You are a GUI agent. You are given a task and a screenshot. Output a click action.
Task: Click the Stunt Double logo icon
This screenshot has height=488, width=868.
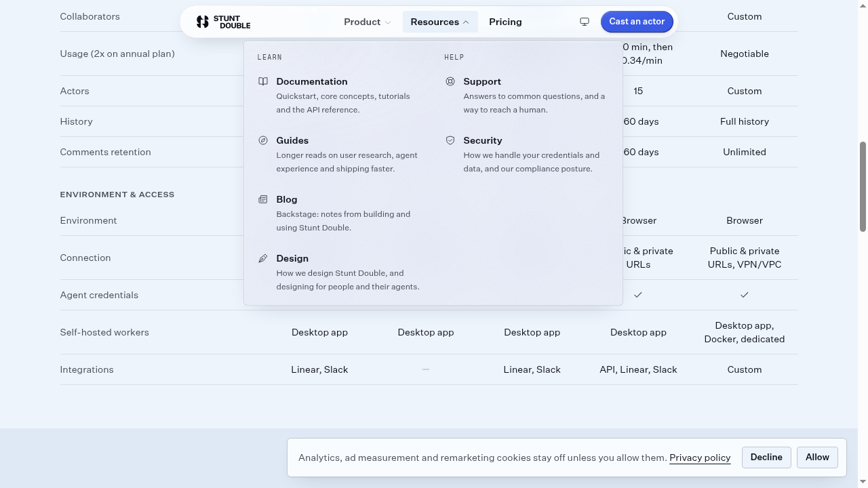tap(203, 22)
